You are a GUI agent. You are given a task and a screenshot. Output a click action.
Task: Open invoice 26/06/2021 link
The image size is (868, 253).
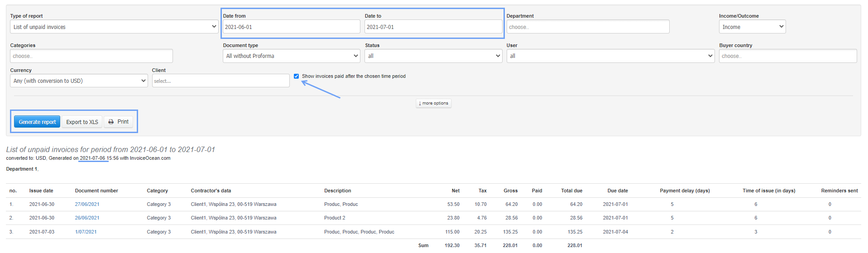click(x=87, y=218)
